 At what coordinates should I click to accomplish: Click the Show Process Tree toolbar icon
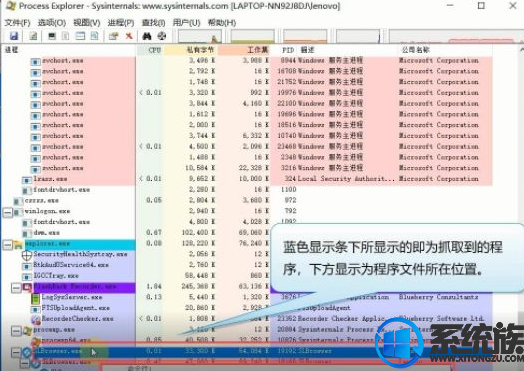(66, 36)
